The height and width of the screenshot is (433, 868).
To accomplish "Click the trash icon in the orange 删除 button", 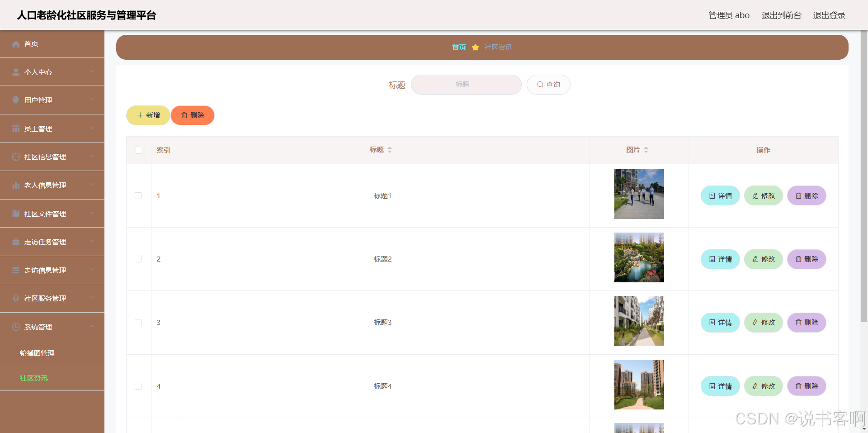I will coord(184,115).
